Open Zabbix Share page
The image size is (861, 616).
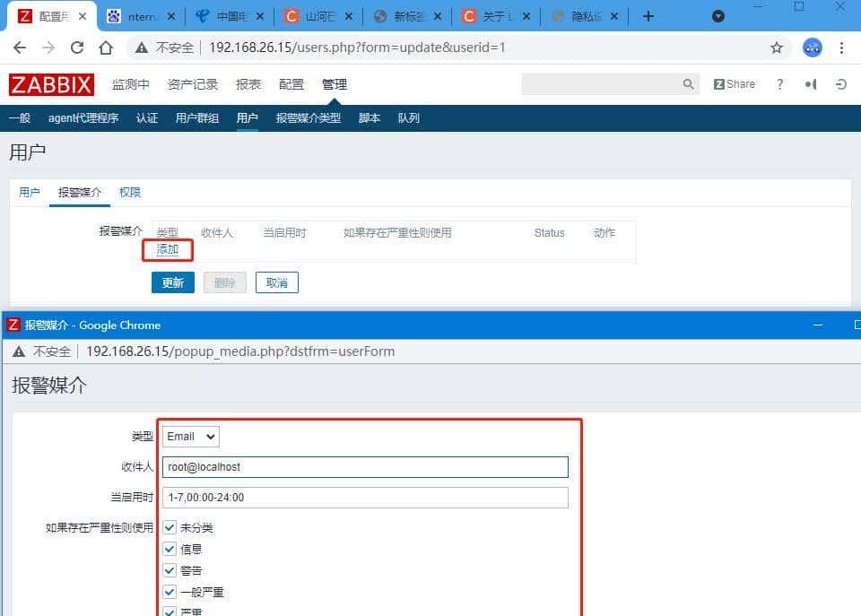coord(734,83)
